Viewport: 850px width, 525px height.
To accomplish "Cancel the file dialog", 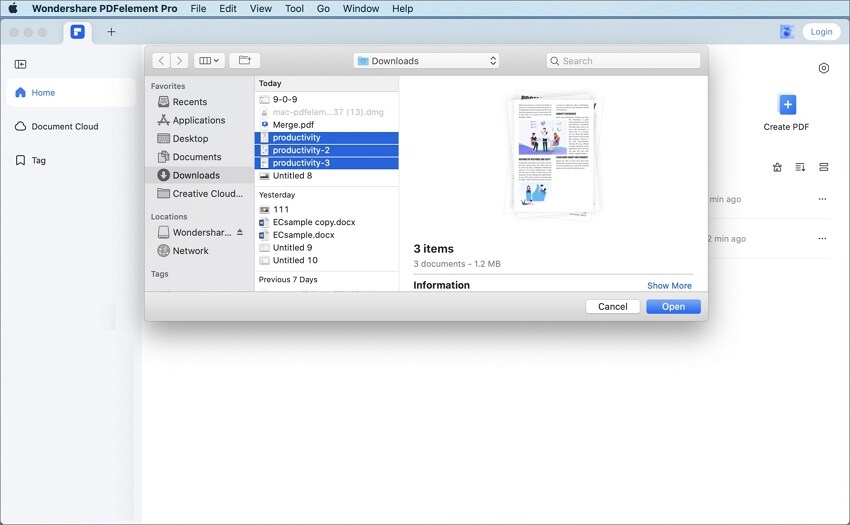I will [x=613, y=306].
